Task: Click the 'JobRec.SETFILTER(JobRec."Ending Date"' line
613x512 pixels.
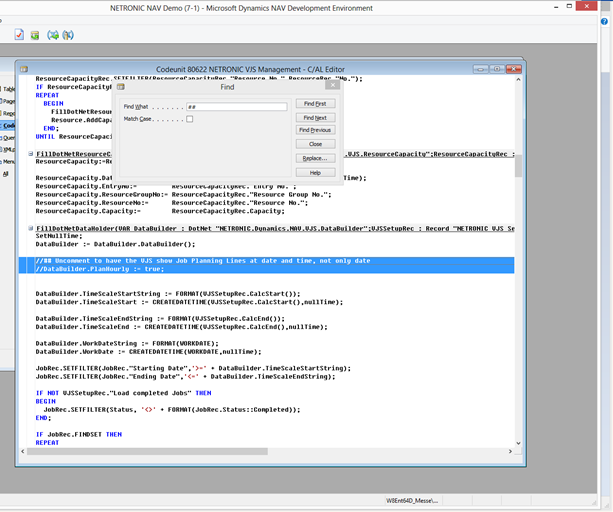Action: (186, 377)
